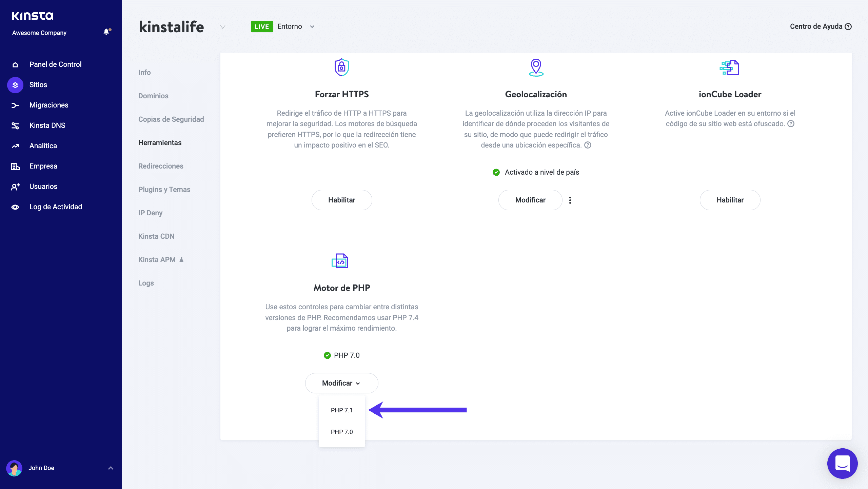Click the notification bell icon

click(x=106, y=32)
